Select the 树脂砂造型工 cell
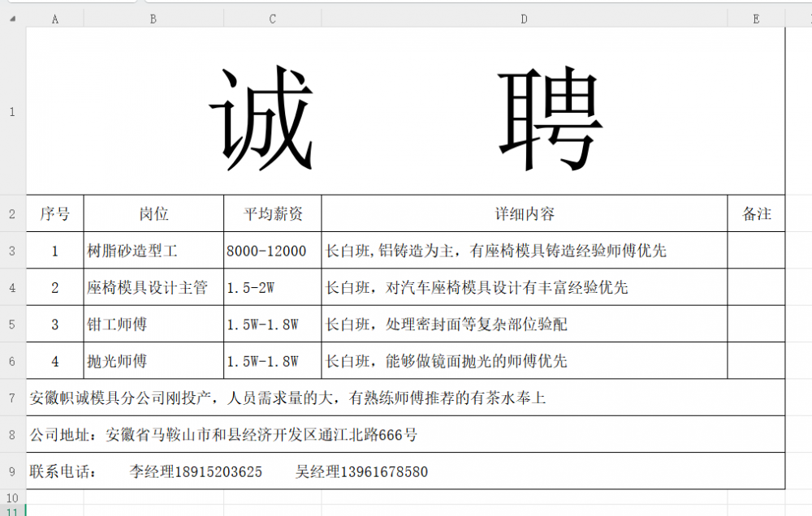The image size is (812, 516). point(153,251)
